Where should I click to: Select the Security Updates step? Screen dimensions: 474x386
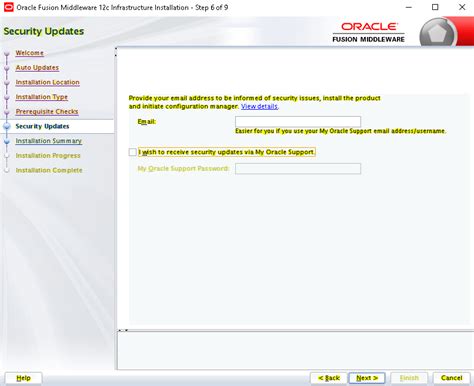coord(42,126)
